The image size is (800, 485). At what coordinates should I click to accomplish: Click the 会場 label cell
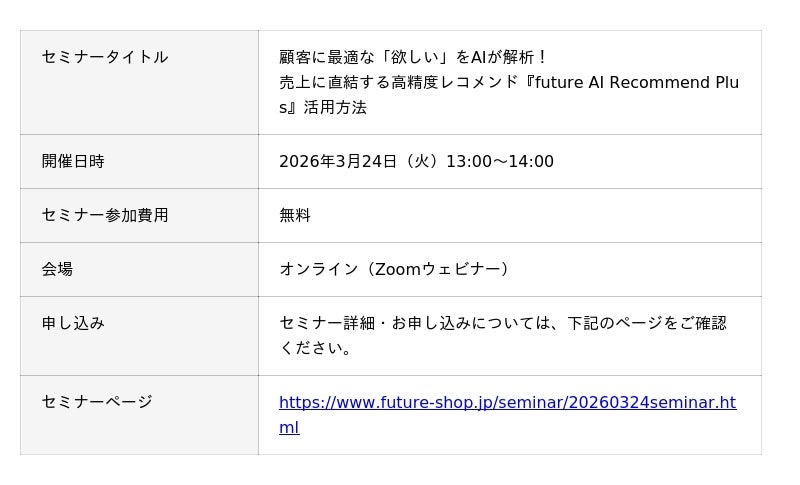pyautogui.click(x=57, y=269)
